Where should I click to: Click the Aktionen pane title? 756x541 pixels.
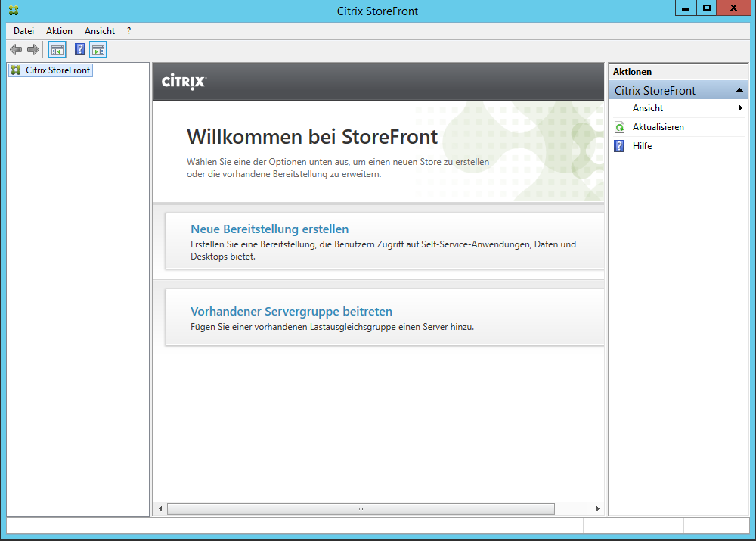pyautogui.click(x=632, y=71)
